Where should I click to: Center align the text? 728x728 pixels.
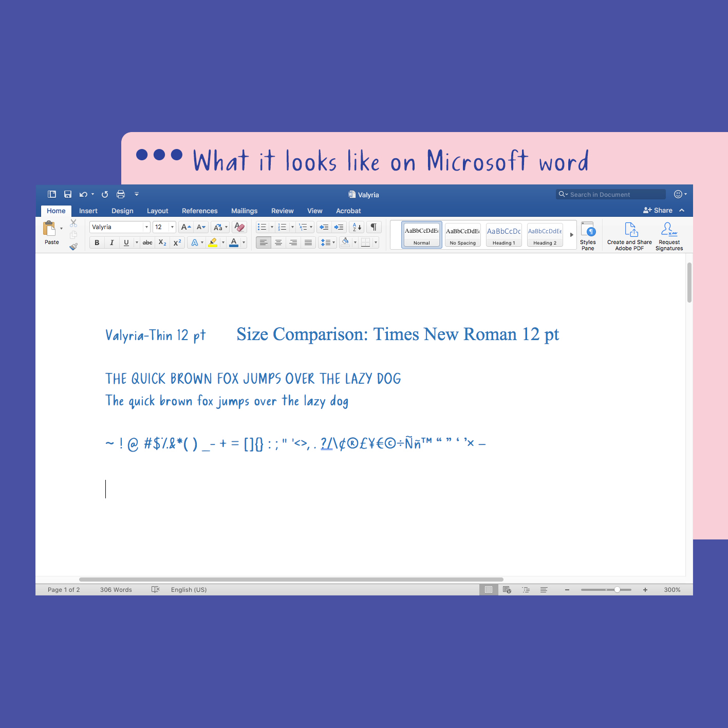(278, 242)
